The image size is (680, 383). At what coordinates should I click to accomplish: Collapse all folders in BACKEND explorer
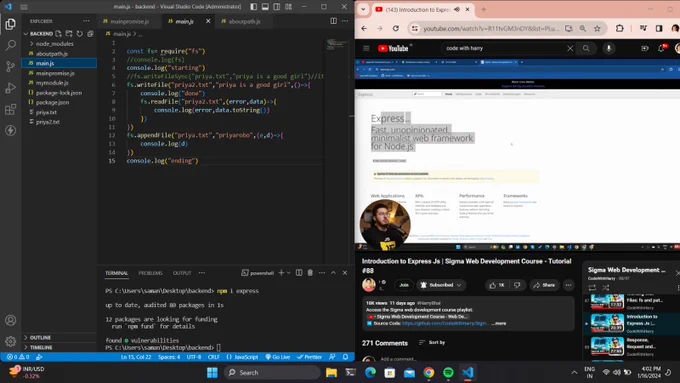click(x=90, y=33)
